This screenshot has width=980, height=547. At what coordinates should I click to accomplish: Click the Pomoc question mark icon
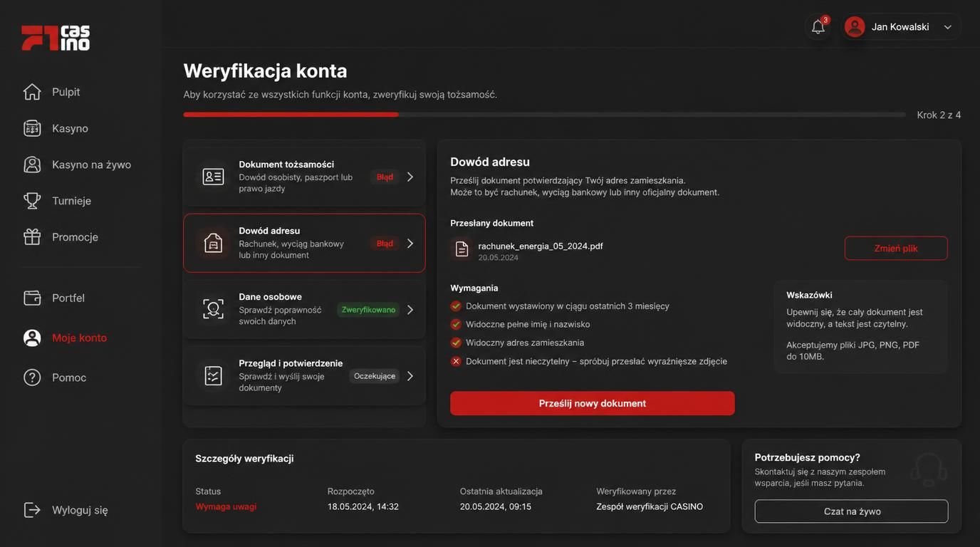[x=32, y=377]
